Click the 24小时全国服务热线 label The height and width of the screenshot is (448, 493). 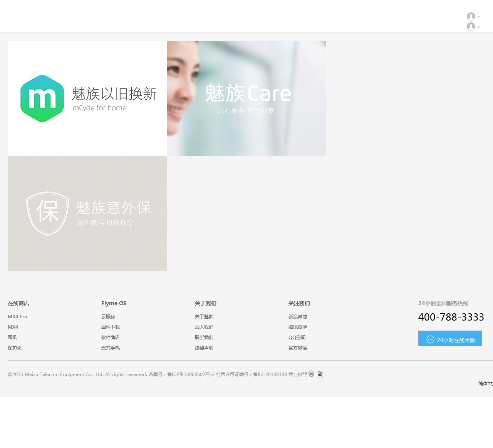443,303
